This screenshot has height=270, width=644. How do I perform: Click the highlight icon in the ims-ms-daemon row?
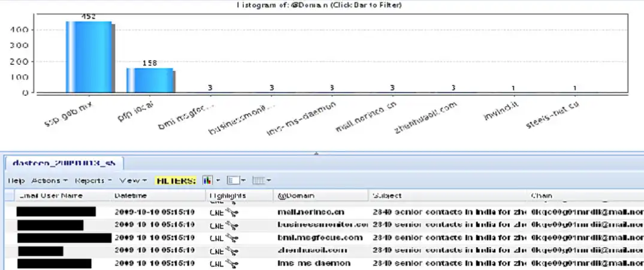click(231, 263)
